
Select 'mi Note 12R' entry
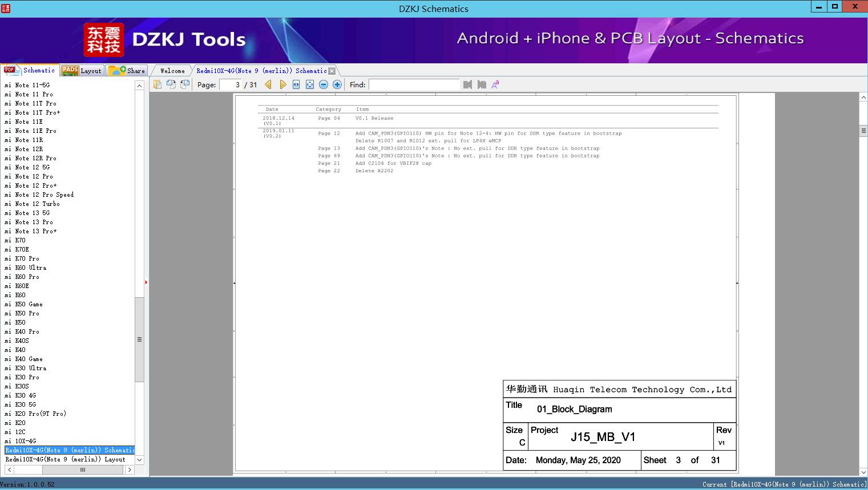pos(23,149)
